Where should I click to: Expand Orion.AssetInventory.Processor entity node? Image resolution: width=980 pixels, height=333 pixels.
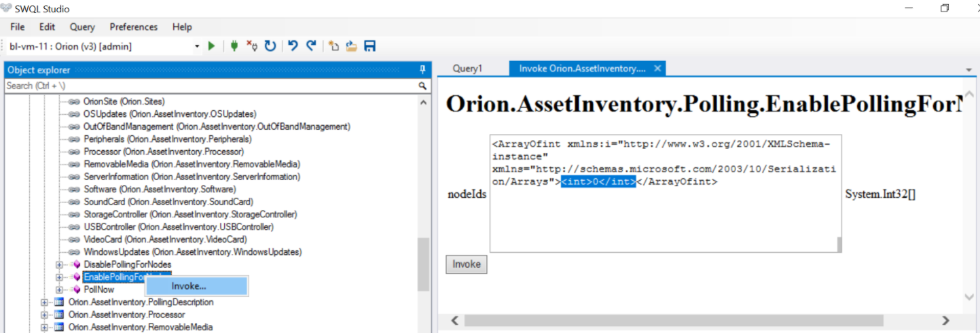(x=45, y=315)
